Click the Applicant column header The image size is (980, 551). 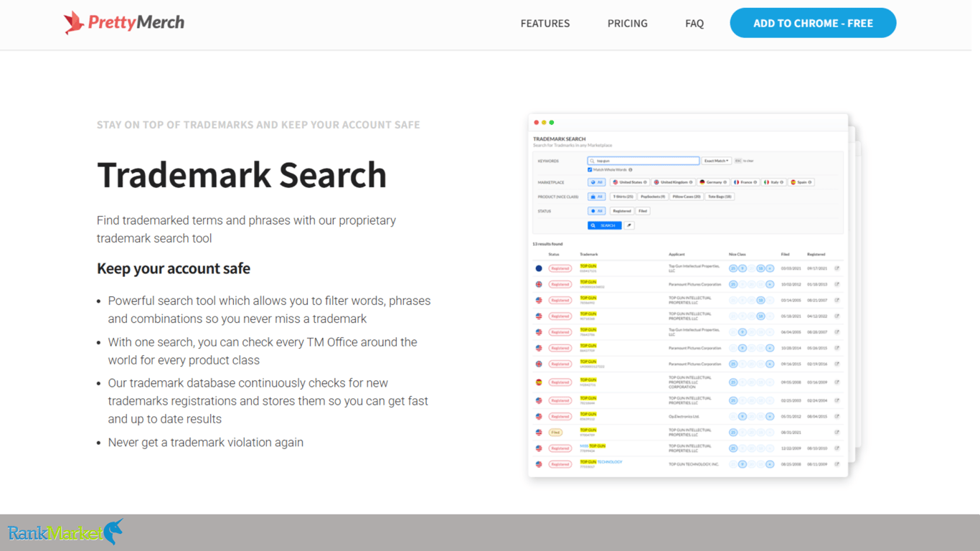pos(677,254)
